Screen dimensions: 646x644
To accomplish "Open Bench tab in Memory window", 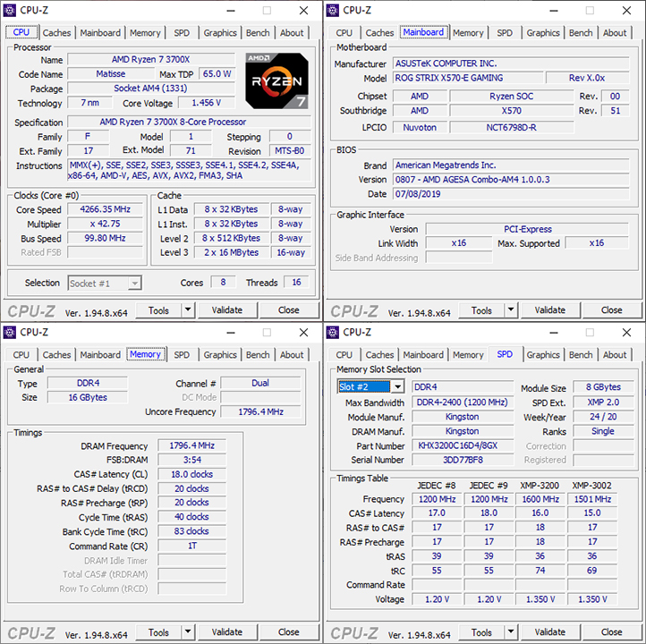I will point(258,354).
